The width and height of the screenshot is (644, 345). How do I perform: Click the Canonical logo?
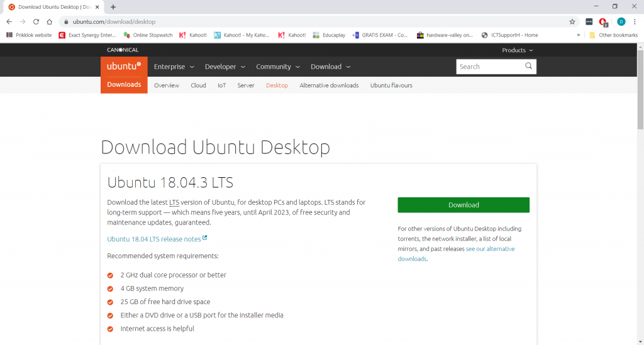123,50
